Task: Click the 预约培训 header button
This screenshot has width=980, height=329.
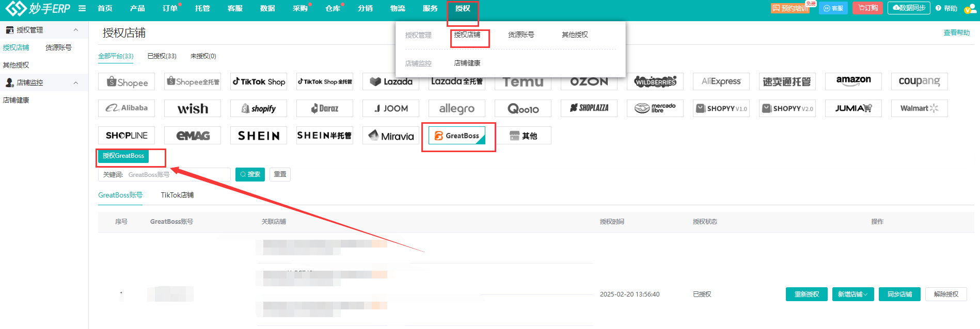Action: pyautogui.click(x=790, y=8)
